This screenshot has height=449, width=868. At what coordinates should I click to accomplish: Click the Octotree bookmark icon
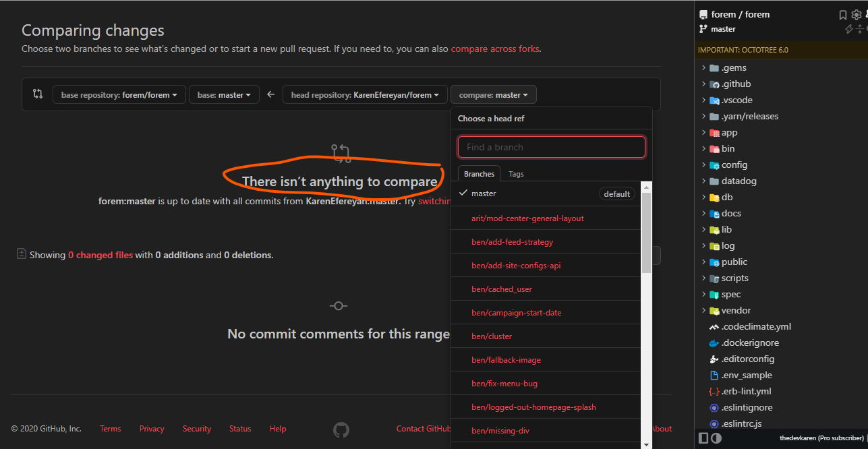point(843,14)
